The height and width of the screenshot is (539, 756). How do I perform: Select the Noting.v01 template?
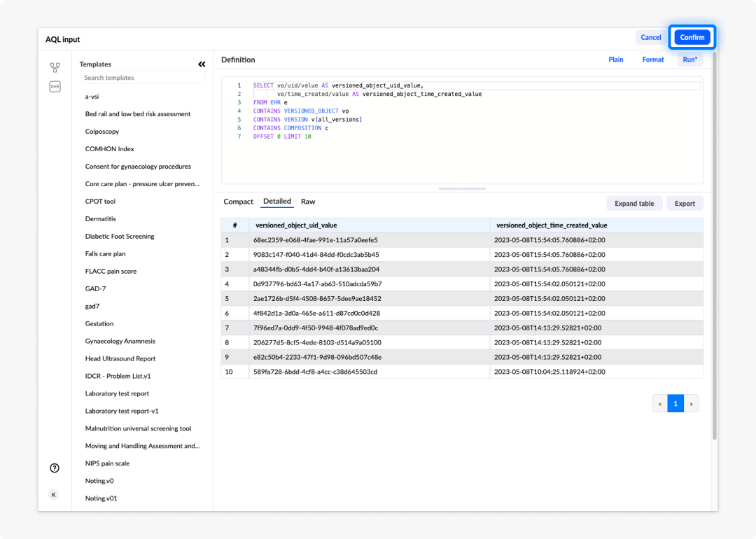point(101,498)
